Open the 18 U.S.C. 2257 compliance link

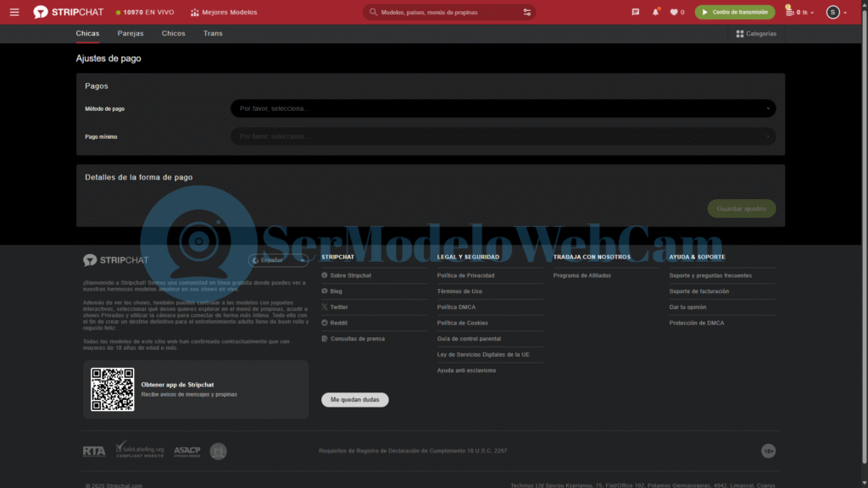coord(413,451)
